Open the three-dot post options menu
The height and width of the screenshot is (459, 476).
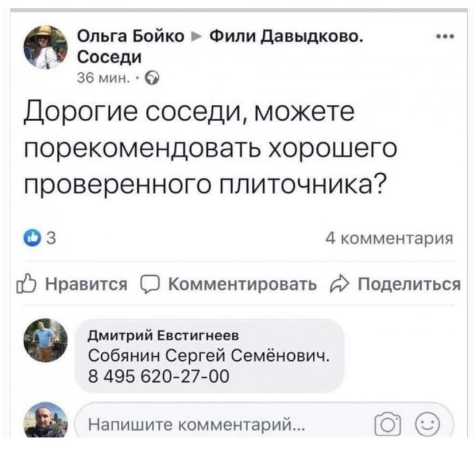pos(445,37)
